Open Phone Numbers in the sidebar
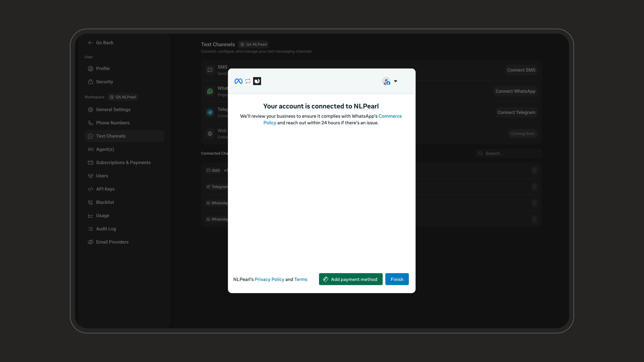The image size is (644, 362). (124, 123)
